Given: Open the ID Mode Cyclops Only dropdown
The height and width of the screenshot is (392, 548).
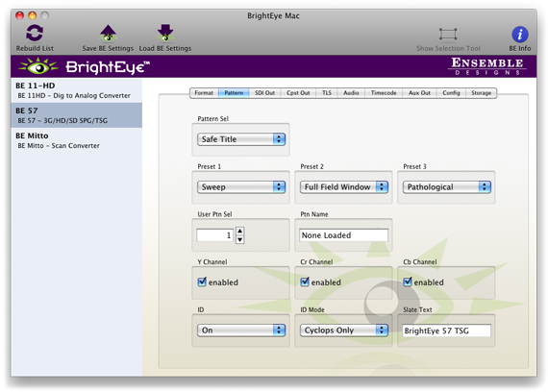Looking at the screenshot, I should coord(344,331).
